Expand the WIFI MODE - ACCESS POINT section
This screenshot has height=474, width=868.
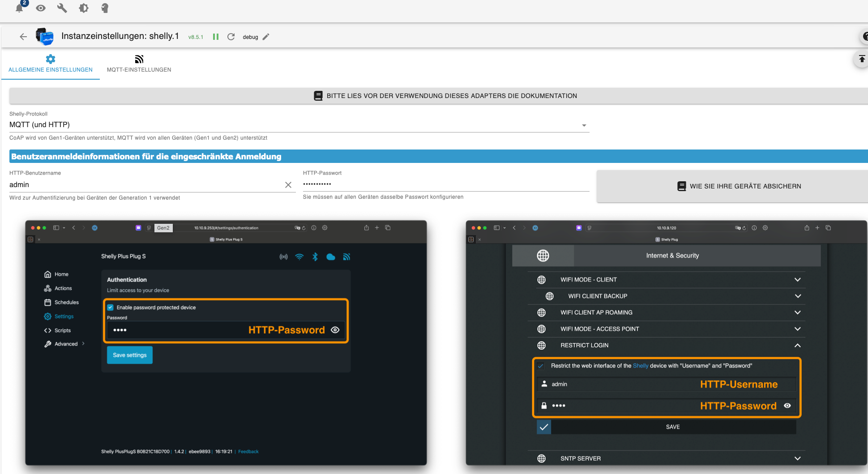click(x=666, y=329)
